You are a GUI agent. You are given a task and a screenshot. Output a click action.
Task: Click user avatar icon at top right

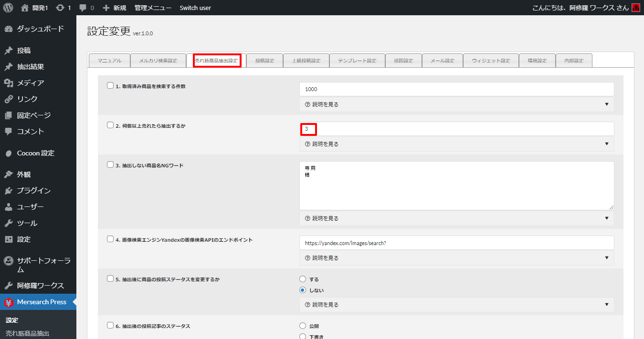pos(635,8)
